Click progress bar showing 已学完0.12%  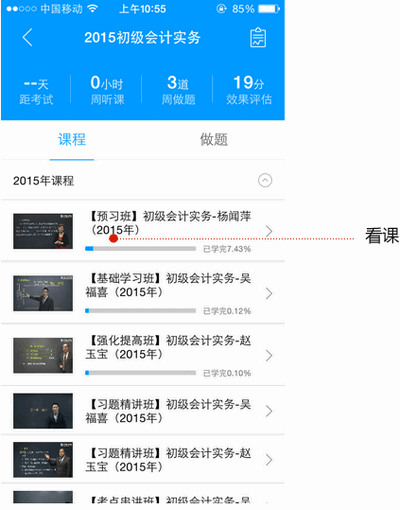(140, 311)
